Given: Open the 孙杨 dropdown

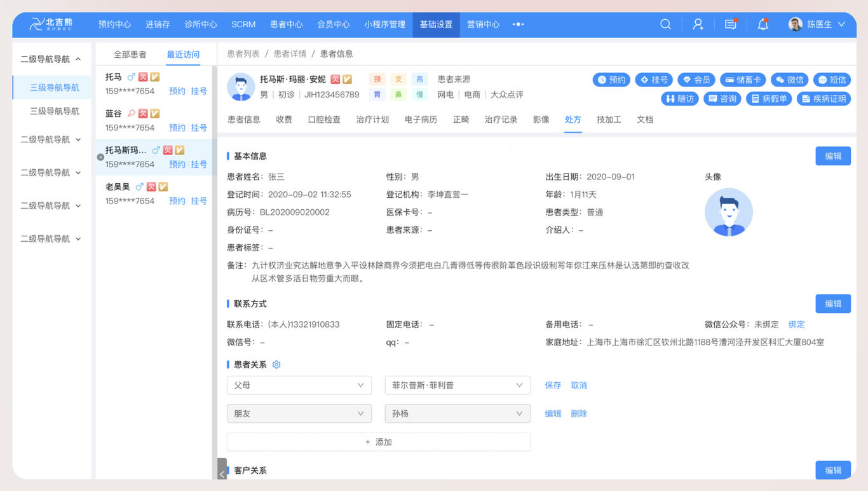Looking at the screenshot, I should (458, 413).
